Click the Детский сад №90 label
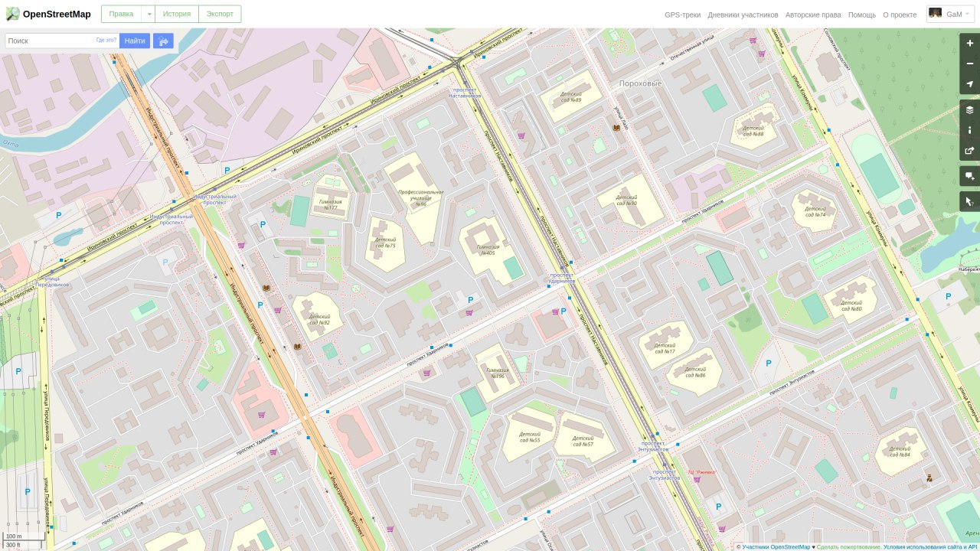The height and width of the screenshot is (551, 980). (x=627, y=200)
